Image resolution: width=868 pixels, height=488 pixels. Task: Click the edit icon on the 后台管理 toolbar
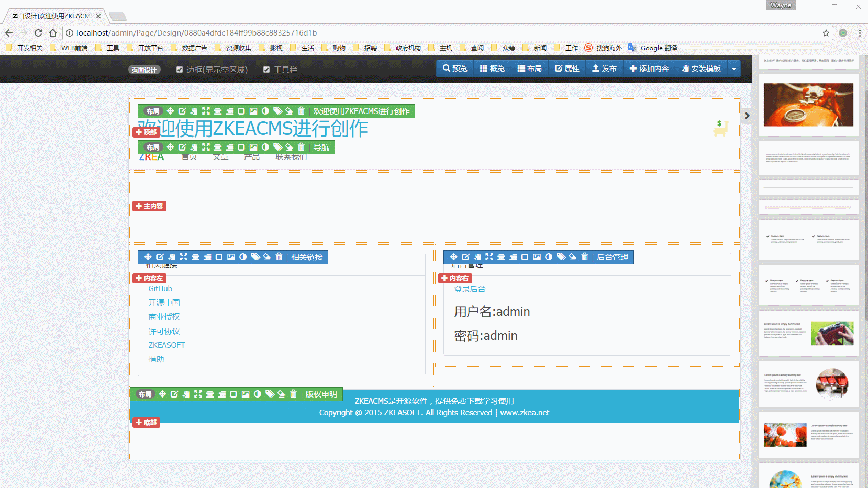click(x=465, y=257)
